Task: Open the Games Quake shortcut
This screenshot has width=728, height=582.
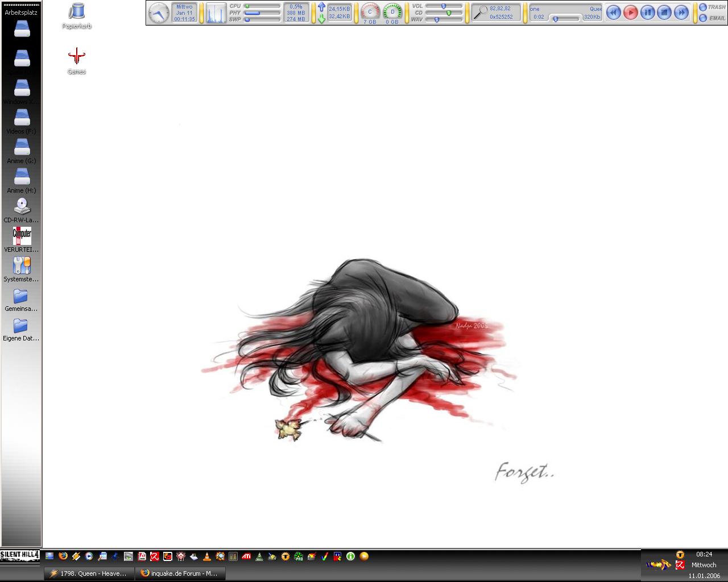Action: pos(76,61)
